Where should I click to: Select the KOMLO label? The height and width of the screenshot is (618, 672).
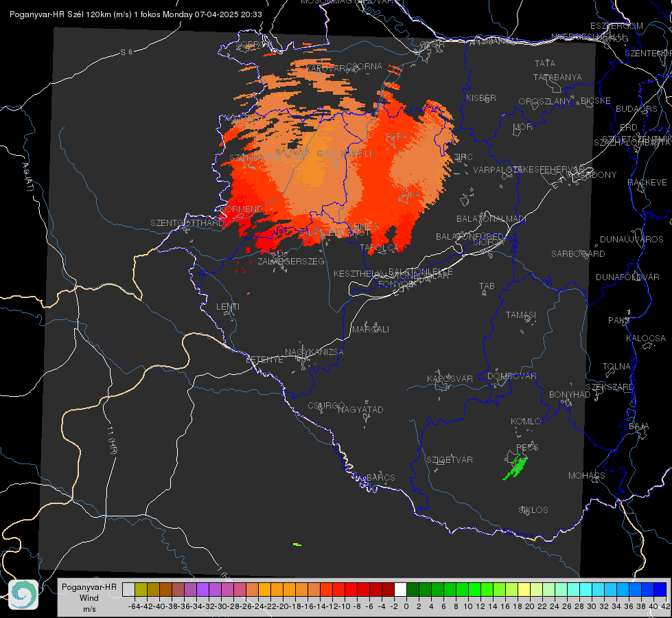(x=526, y=422)
